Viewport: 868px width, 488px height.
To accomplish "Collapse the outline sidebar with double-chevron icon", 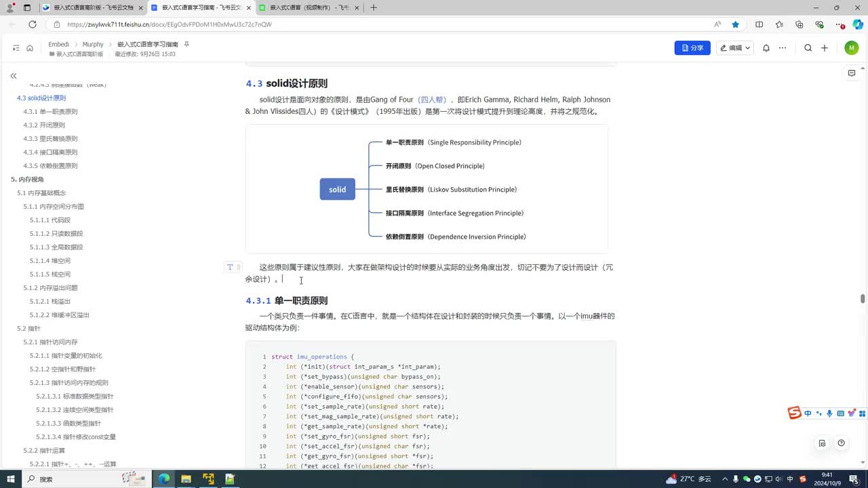I will tap(14, 76).
